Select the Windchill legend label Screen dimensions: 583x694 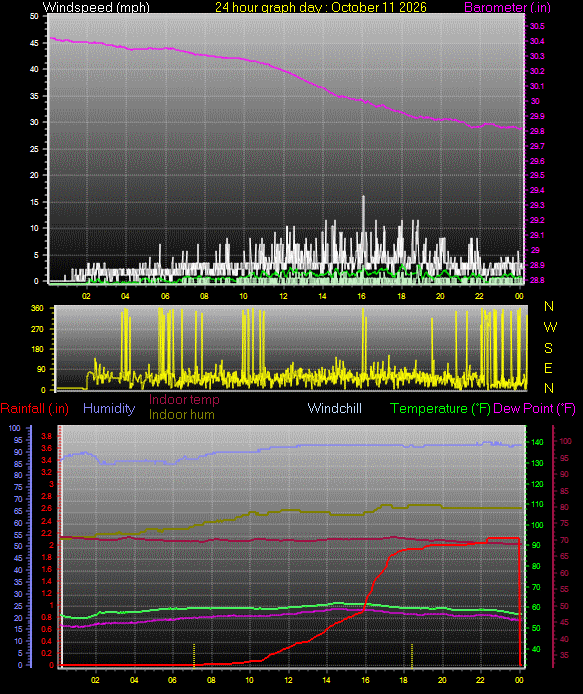(x=335, y=408)
